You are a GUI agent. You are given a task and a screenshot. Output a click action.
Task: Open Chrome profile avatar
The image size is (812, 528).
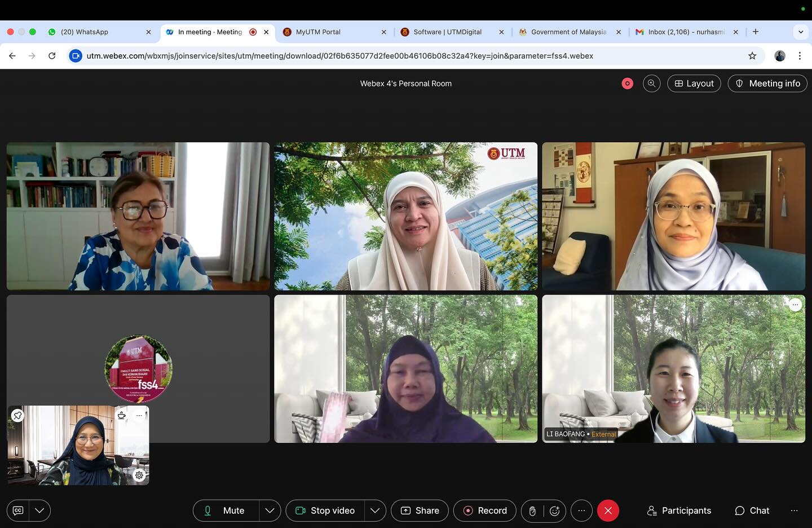[780, 56]
